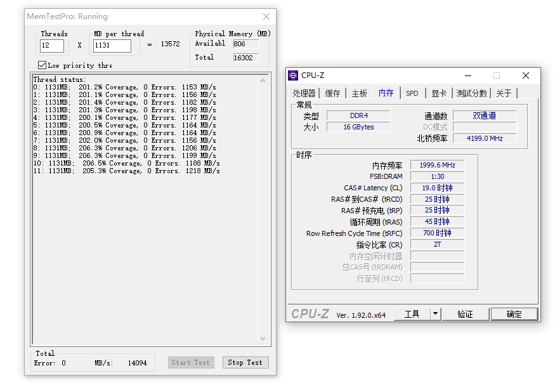The width and height of the screenshot is (555, 392).
Task: Select the SPD tab
Action: (412, 93)
